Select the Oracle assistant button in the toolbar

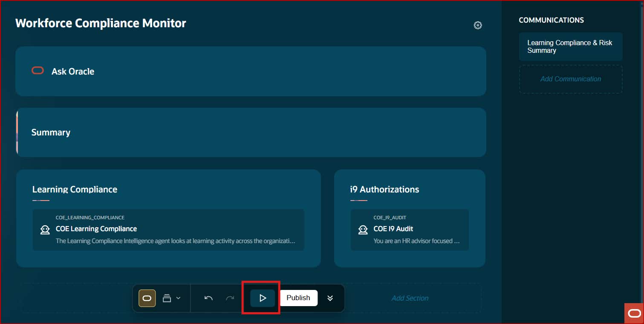(x=147, y=298)
